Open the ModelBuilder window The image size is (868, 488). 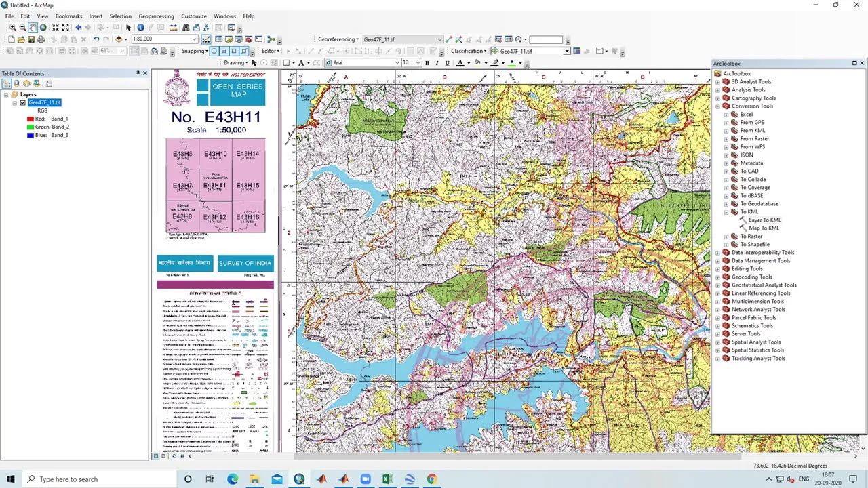(x=271, y=39)
